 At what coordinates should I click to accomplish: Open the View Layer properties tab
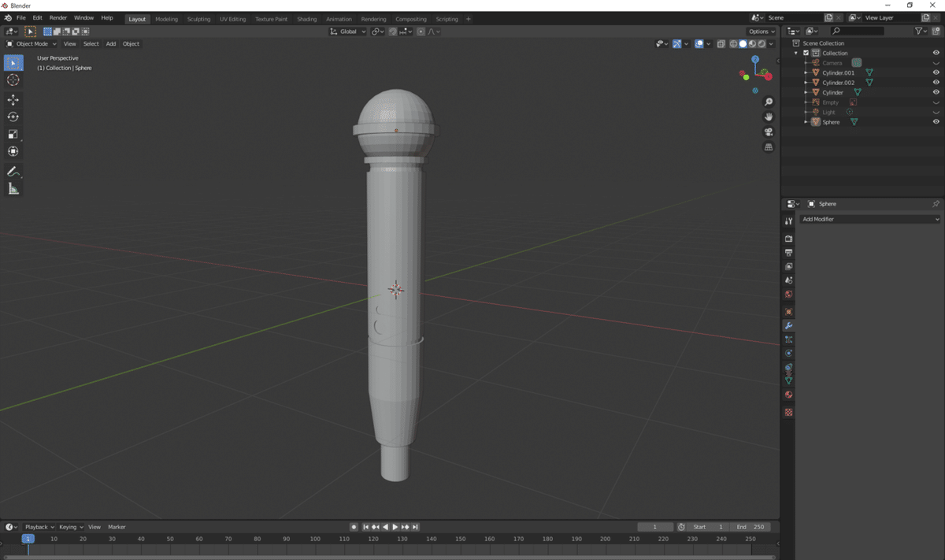pos(788,267)
